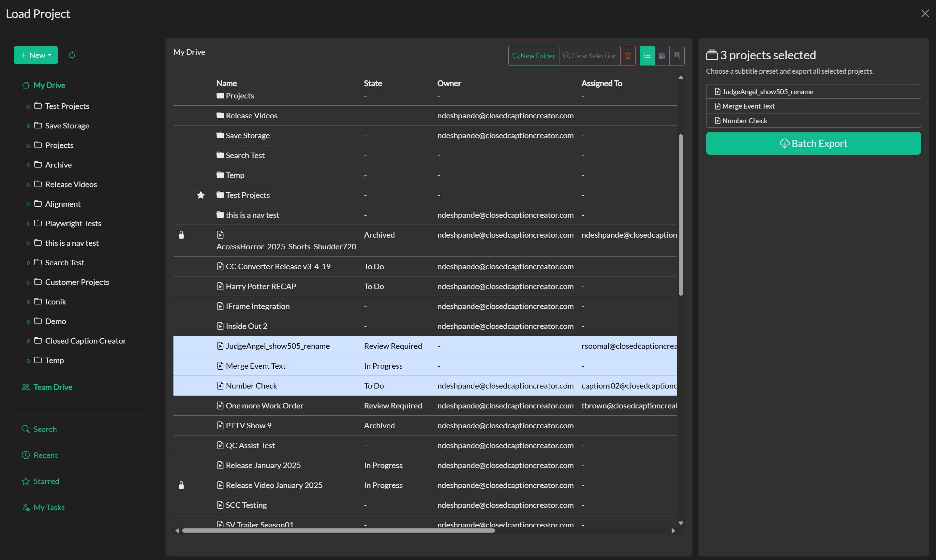Screen dimensions: 936x560
Task: Open the New dropdown menu
Action: coord(36,55)
